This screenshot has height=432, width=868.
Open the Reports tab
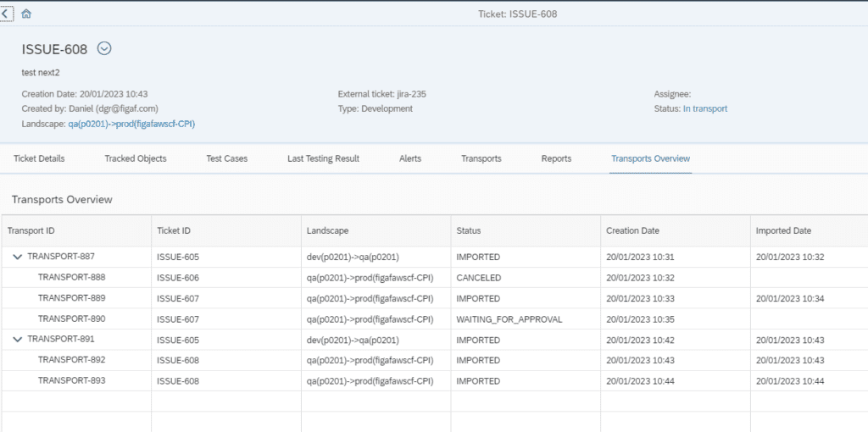tap(556, 158)
